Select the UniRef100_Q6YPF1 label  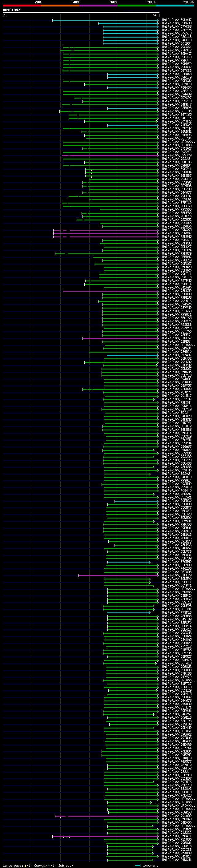176,585
